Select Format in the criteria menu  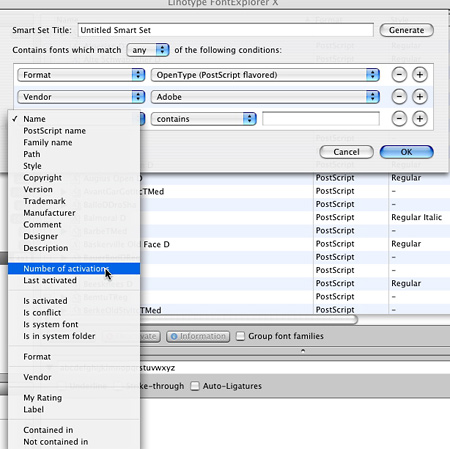pyautogui.click(x=74, y=357)
